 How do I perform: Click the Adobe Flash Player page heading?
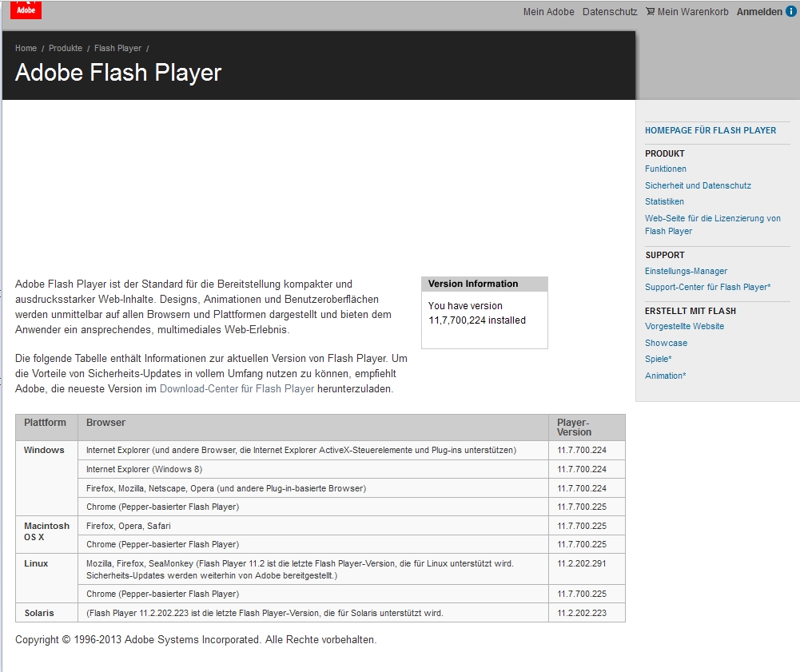tap(118, 73)
